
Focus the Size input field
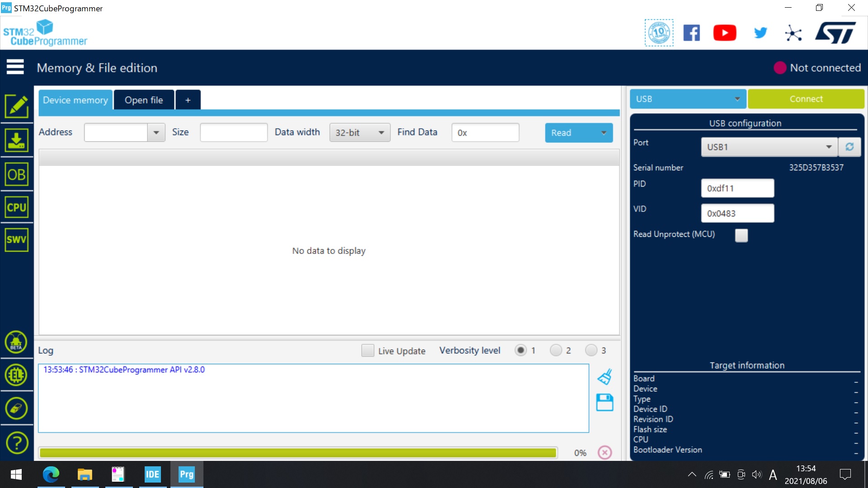pyautogui.click(x=234, y=132)
